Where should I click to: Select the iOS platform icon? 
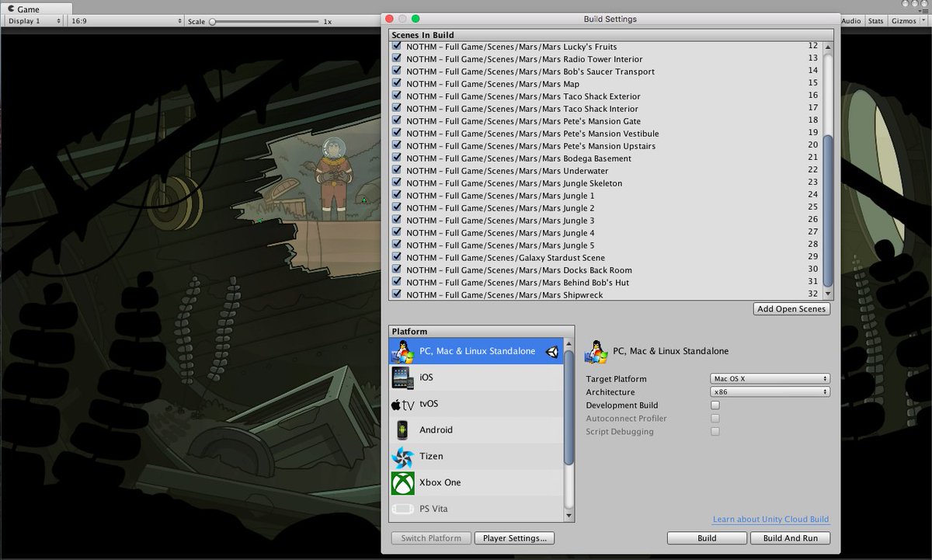coord(402,377)
